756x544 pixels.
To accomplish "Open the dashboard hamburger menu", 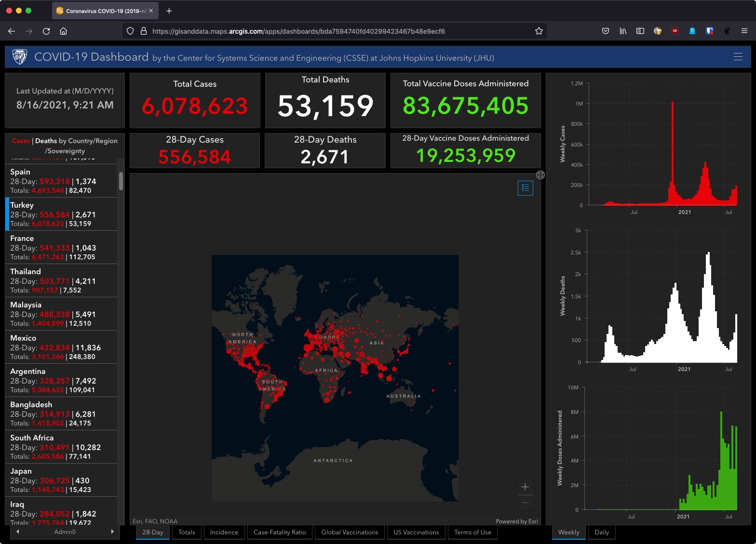I will [x=738, y=57].
